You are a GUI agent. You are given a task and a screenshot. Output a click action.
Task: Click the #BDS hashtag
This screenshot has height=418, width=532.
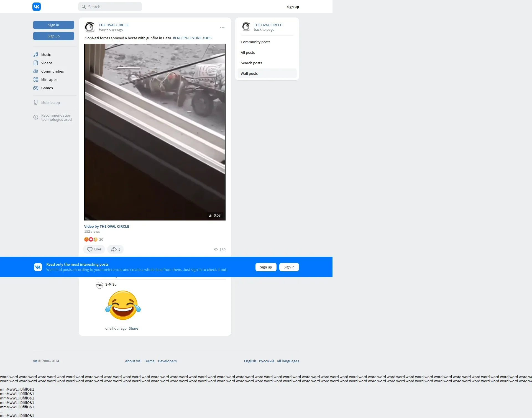207,38
